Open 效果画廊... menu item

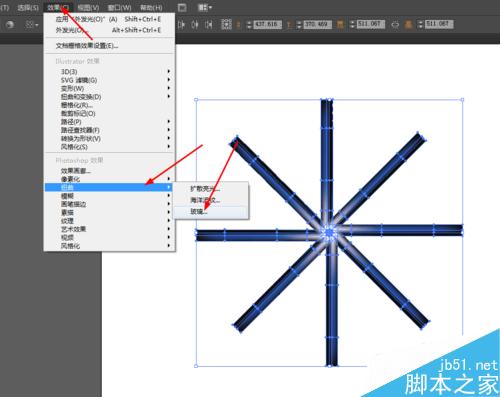tap(109, 171)
